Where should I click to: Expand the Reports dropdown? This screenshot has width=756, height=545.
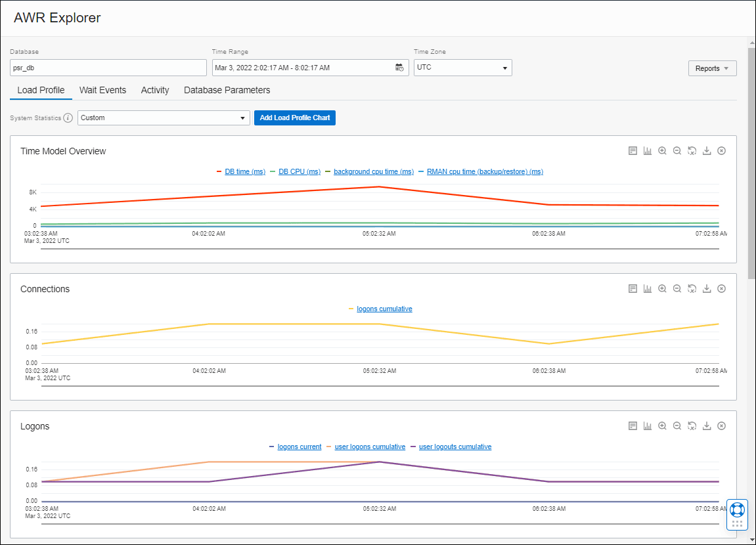[x=712, y=68]
